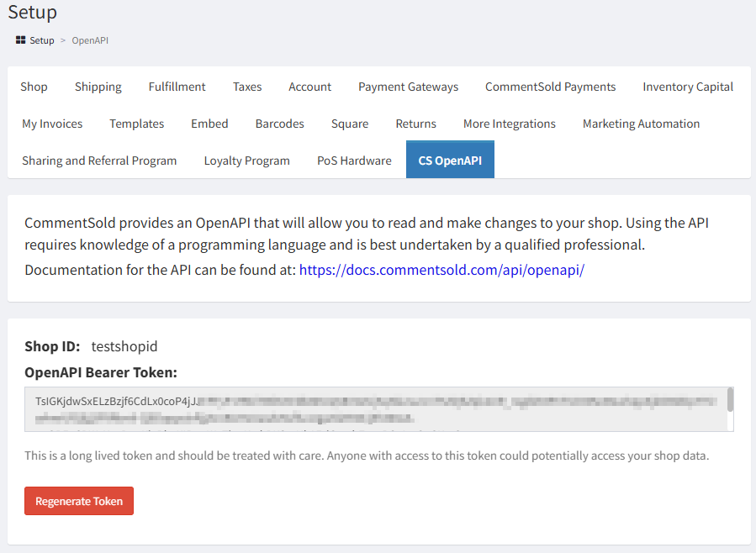Image resolution: width=756 pixels, height=553 pixels.
Task: Switch to the Square tab
Action: click(350, 124)
